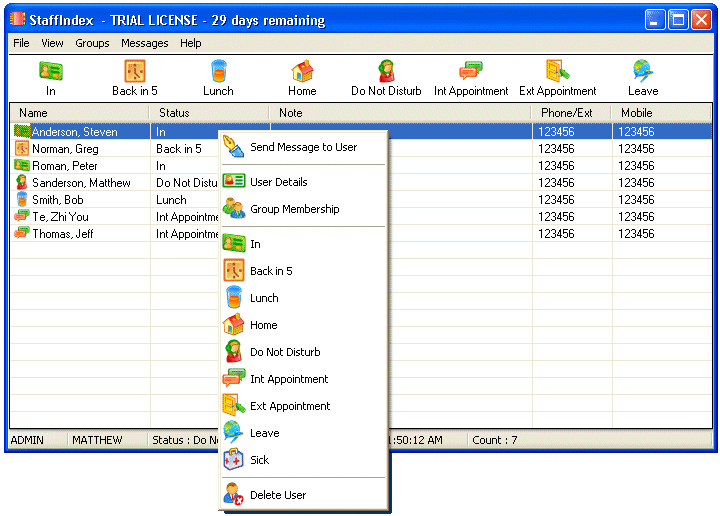
Task: Set status with Back in 5 toolbar icon
Action: tap(135, 71)
